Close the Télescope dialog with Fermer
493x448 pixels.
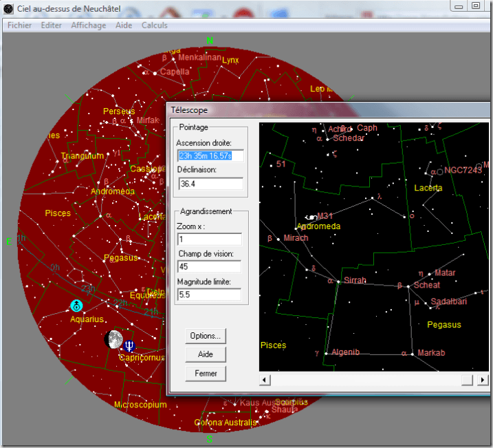[206, 374]
